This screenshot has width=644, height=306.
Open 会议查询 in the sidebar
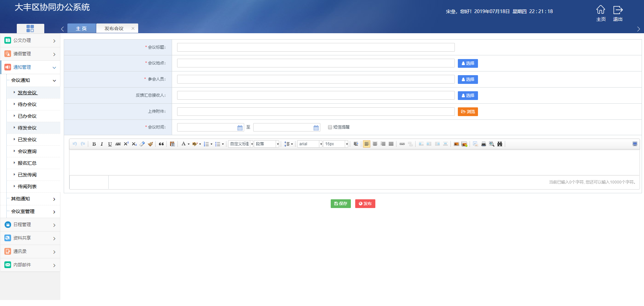pos(27,152)
